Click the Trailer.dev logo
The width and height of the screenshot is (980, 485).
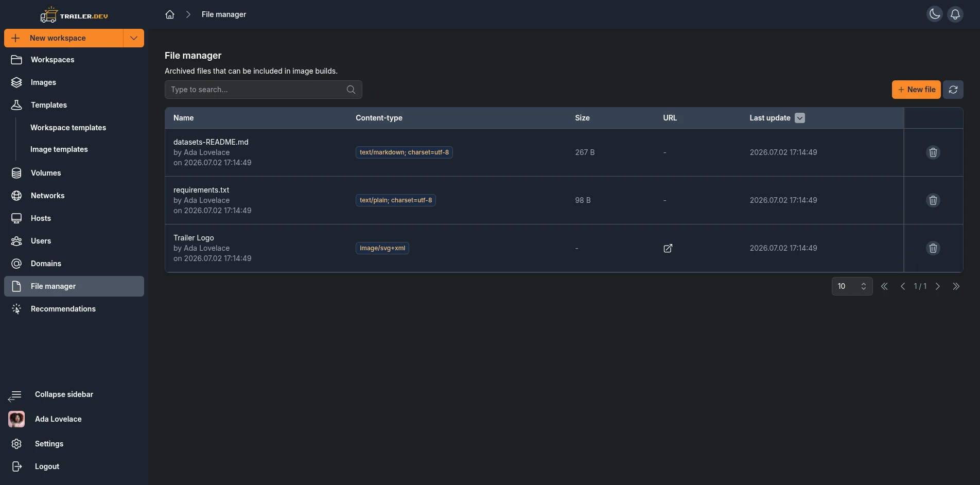coord(74,15)
